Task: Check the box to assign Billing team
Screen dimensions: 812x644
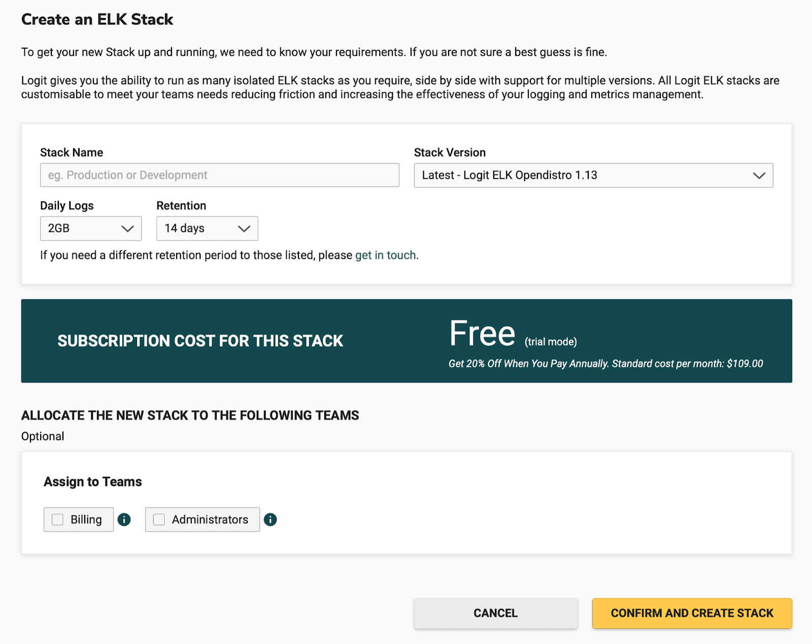Action: (57, 519)
